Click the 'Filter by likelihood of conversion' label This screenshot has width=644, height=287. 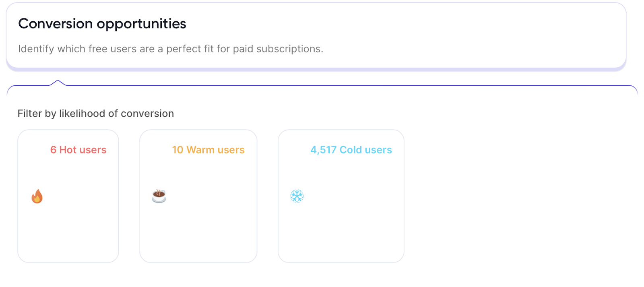[x=96, y=114]
